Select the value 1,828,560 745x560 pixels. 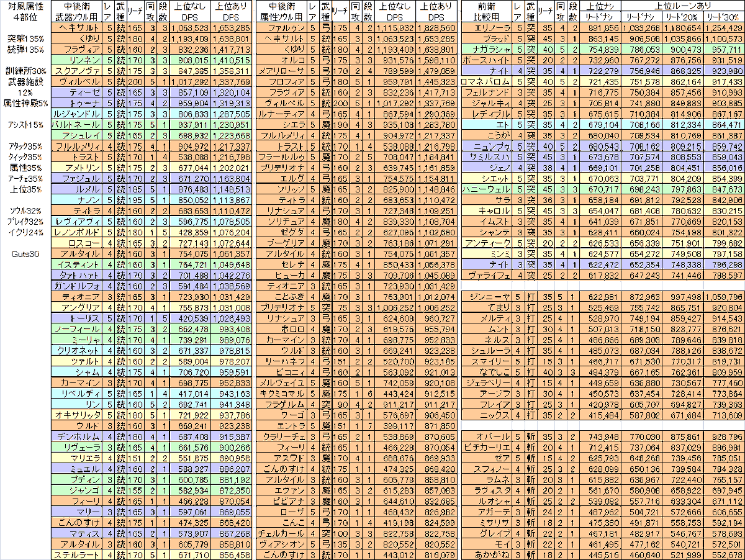[x=437, y=29]
